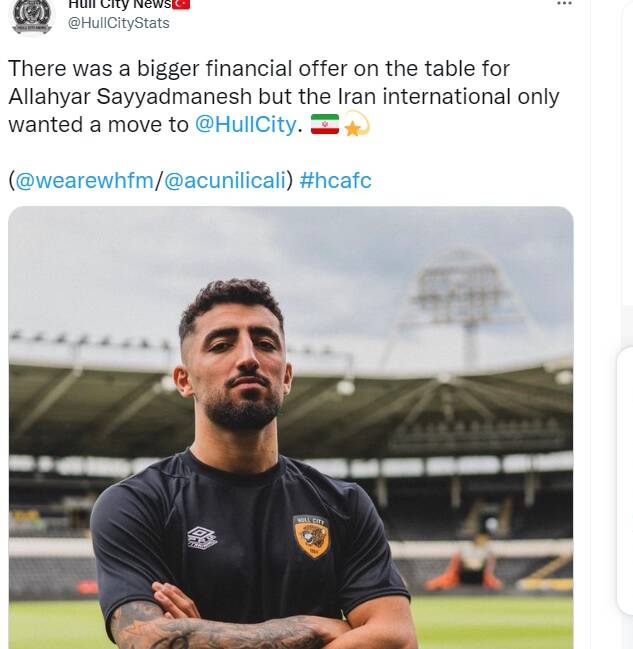
Task: Click the Hull City News profile avatar
Action: click(31, 15)
